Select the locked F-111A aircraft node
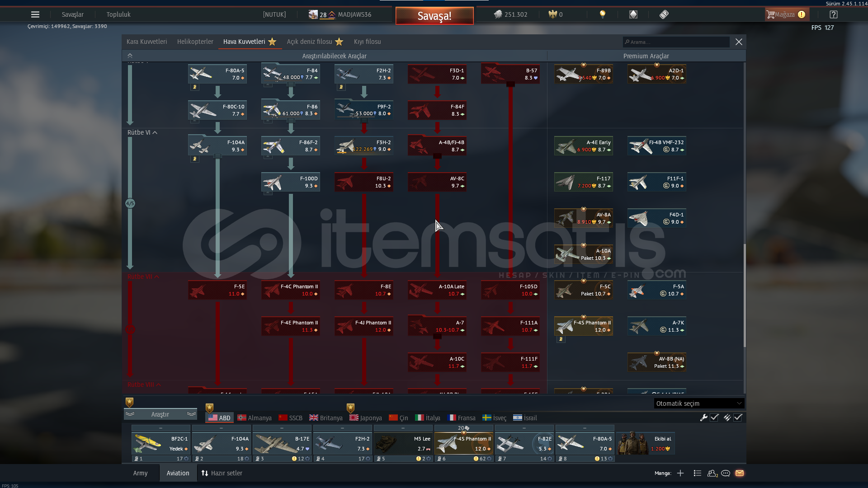This screenshot has height=488, width=868. click(x=510, y=326)
